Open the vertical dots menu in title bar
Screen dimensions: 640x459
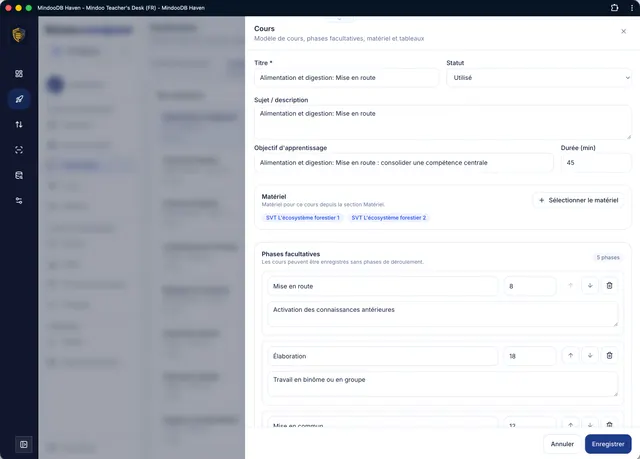point(631,8)
